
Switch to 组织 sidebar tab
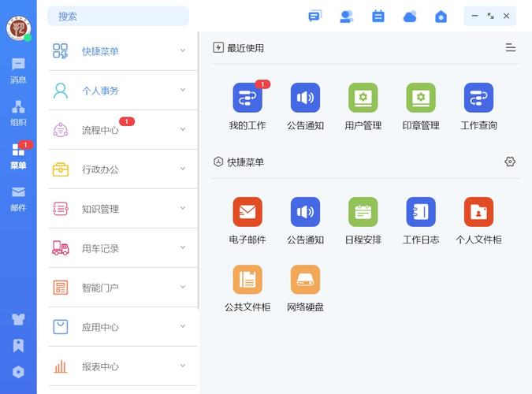pos(18,113)
